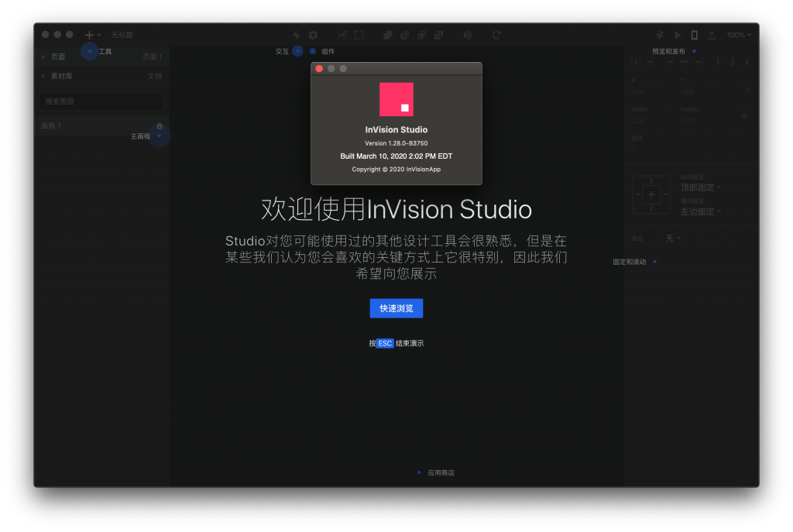Open the 顶部固定 vertical pin dropdown
The height and width of the screenshot is (532, 793).
(701, 187)
